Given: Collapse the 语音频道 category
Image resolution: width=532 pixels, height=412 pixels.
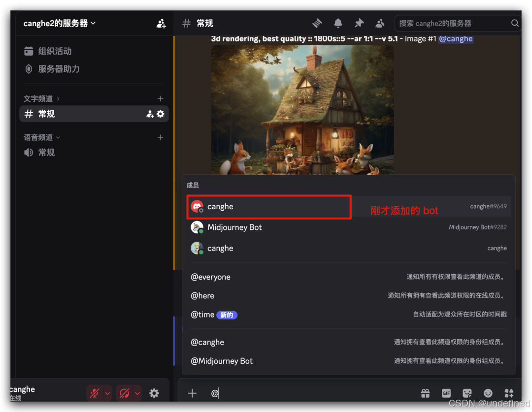Looking at the screenshot, I should [37, 137].
